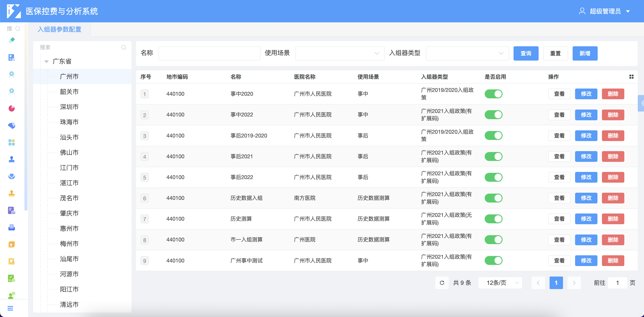This screenshot has height=317, width=644.
Task: Open the settings tab on right edge
Action: pyautogui.click(x=641, y=103)
